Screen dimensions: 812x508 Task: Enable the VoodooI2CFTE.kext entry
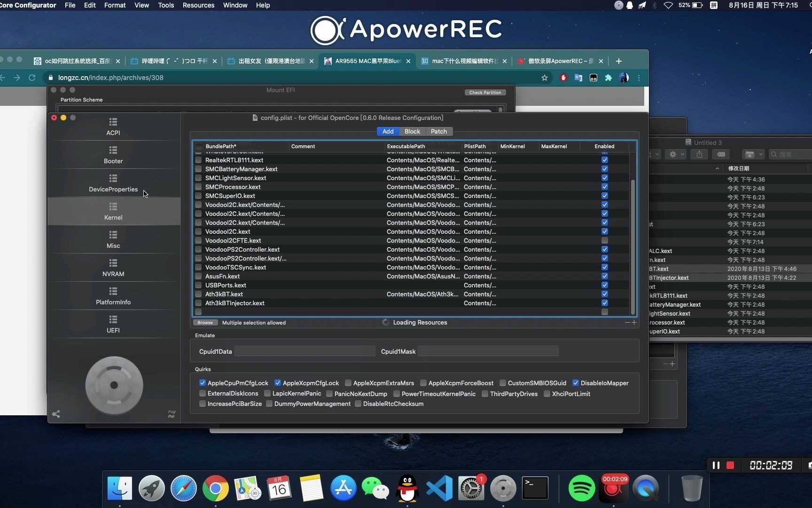coord(605,240)
